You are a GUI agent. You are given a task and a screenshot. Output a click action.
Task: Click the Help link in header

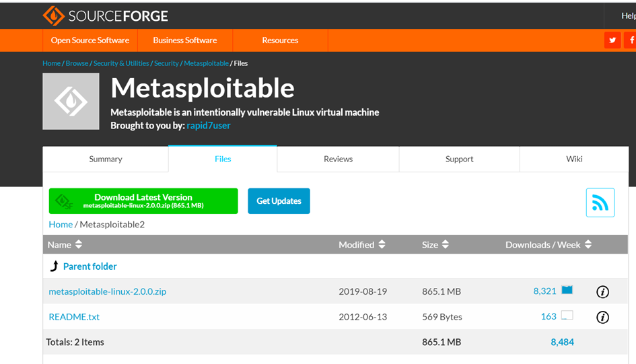coord(629,15)
